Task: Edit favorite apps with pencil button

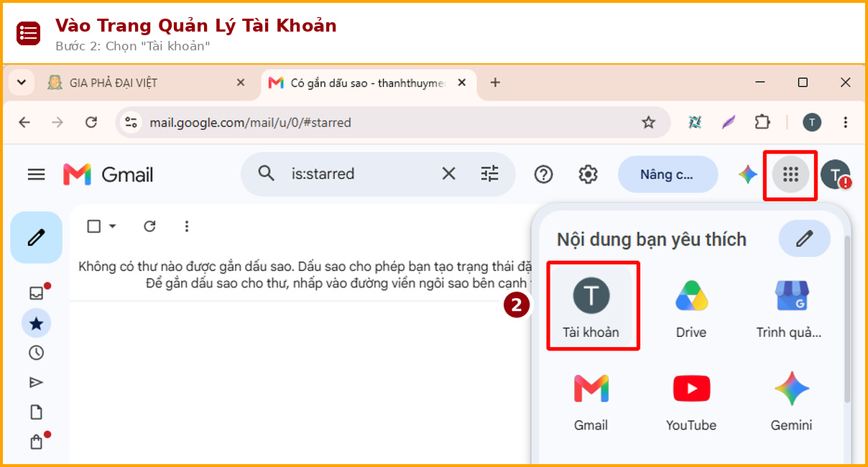Action: click(804, 239)
